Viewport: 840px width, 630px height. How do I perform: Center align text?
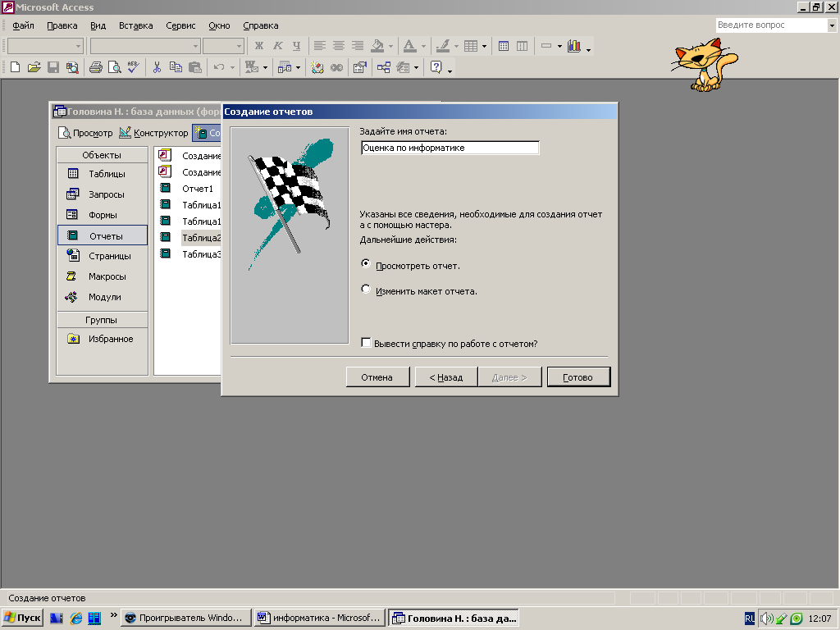coord(339,46)
